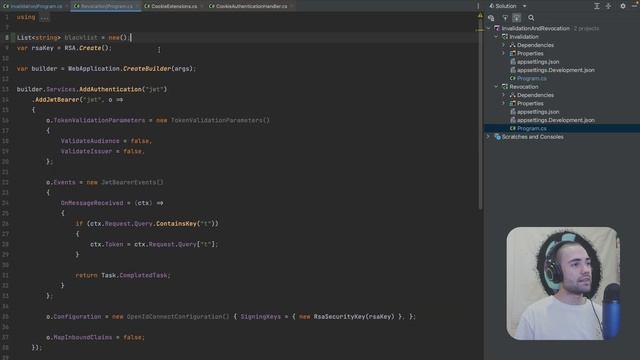Click OnMessageReceived event handler name
The image size is (640, 360).
tap(92, 203)
